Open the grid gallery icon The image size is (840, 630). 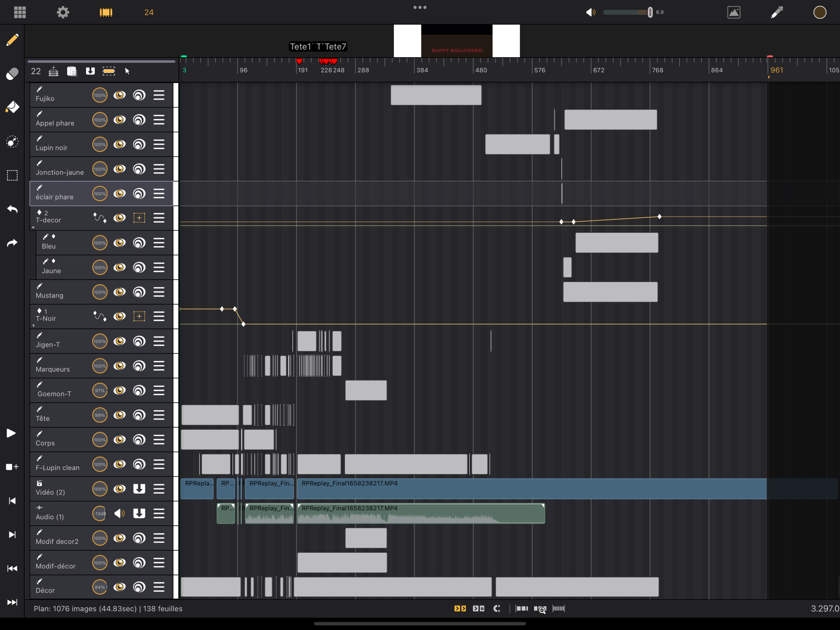20,12
